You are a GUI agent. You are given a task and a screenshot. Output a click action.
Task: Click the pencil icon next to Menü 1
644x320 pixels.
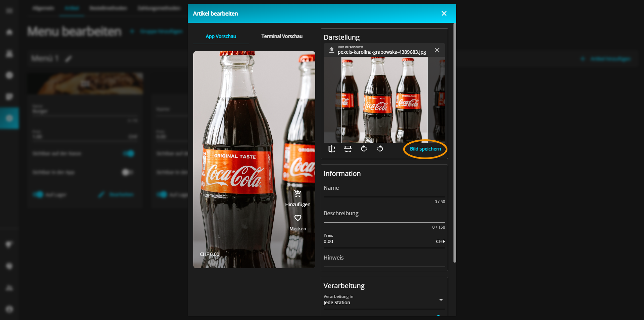click(68, 59)
